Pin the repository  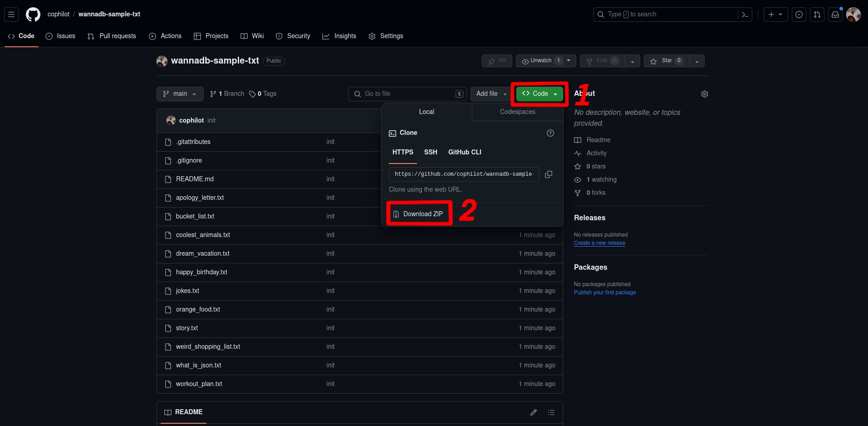point(497,61)
